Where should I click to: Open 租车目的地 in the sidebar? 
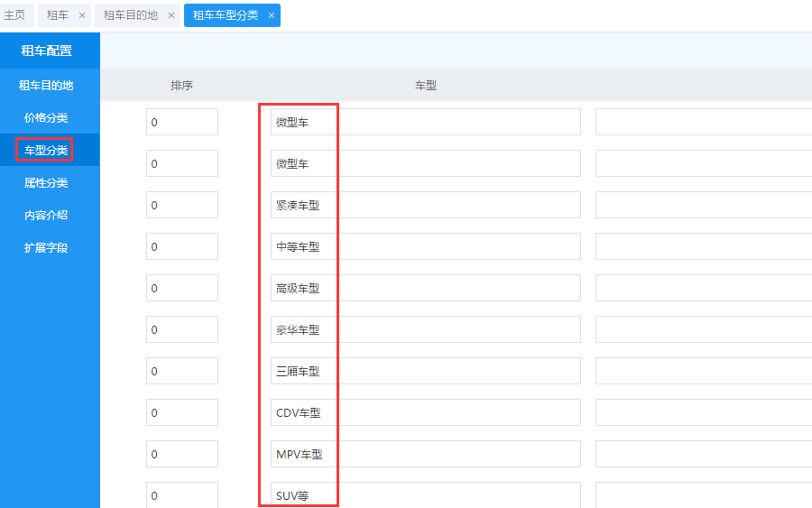pos(46,86)
